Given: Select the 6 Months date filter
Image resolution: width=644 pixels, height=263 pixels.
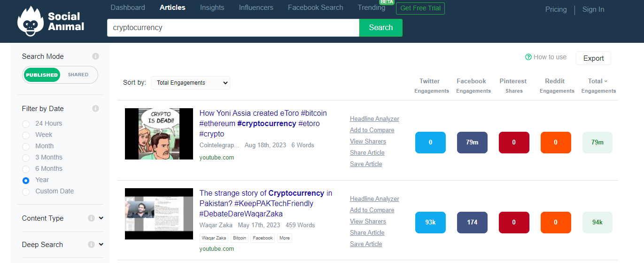Looking at the screenshot, I should [x=26, y=169].
